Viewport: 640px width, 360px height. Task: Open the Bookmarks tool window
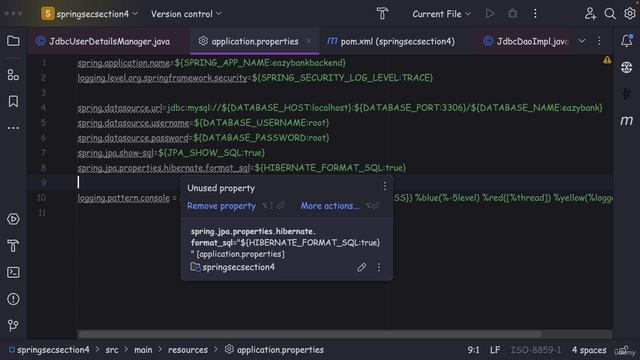pyautogui.click(x=13, y=101)
